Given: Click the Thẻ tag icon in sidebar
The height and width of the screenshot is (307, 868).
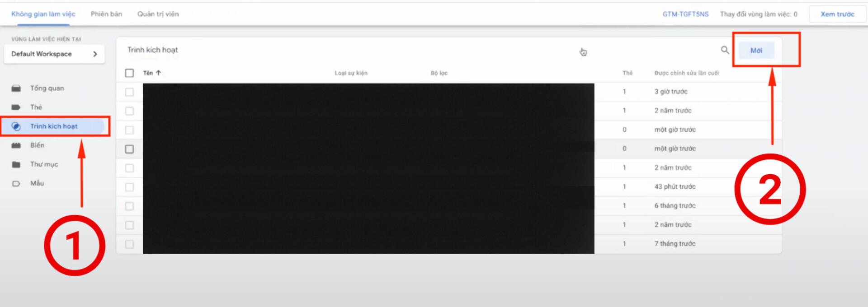Looking at the screenshot, I should tap(16, 107).
